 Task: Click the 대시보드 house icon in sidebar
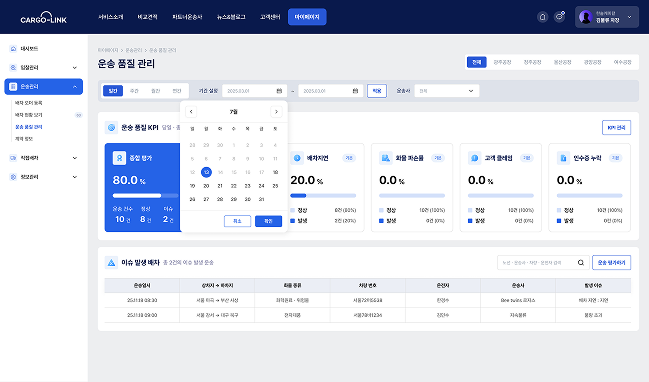click(13, 48)
